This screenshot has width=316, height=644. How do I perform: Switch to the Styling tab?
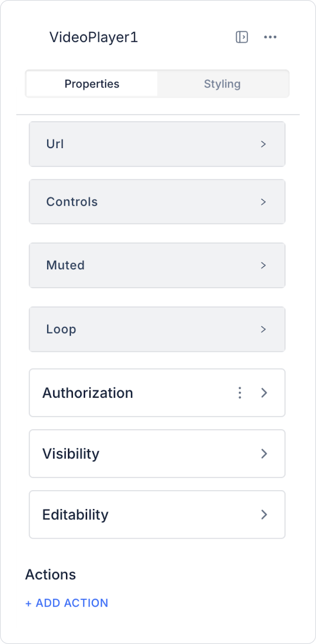click(x=222, y=84)
